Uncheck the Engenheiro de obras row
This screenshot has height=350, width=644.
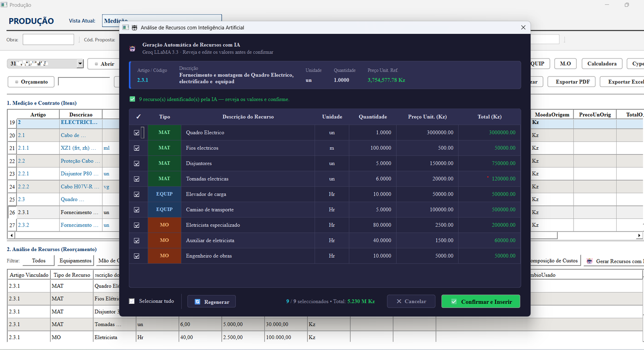(x=137, y=256)
